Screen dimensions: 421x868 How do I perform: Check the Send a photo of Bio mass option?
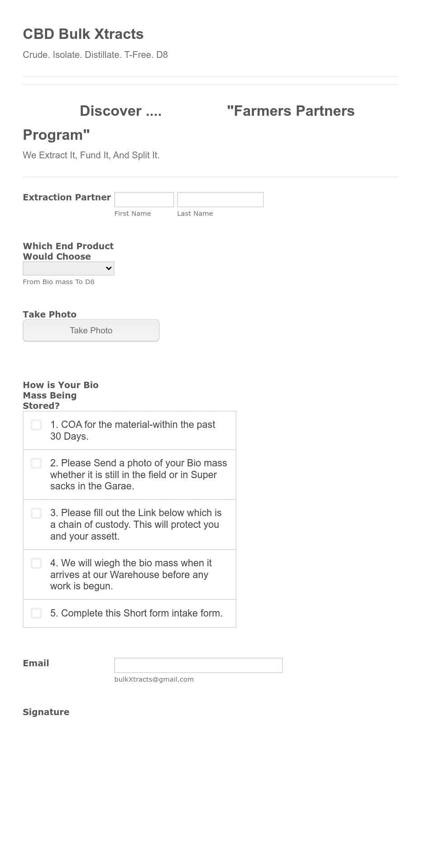click(x=36, y=463)
